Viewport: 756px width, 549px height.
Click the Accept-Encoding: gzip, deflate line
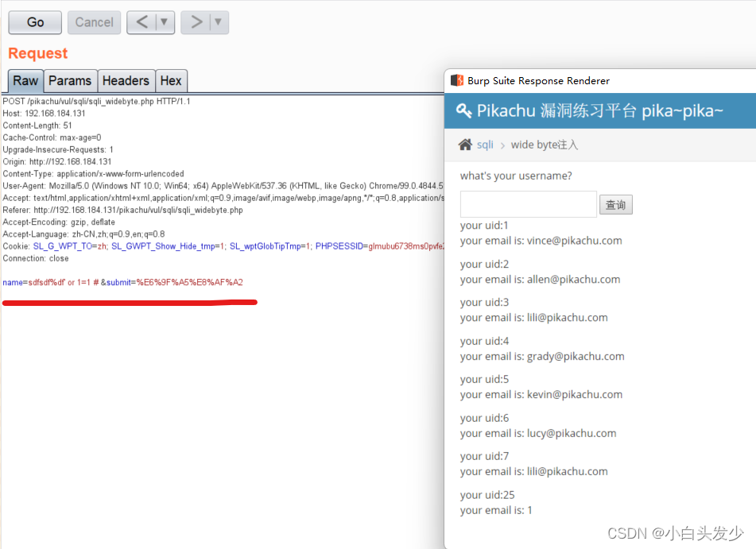(59, 222)
